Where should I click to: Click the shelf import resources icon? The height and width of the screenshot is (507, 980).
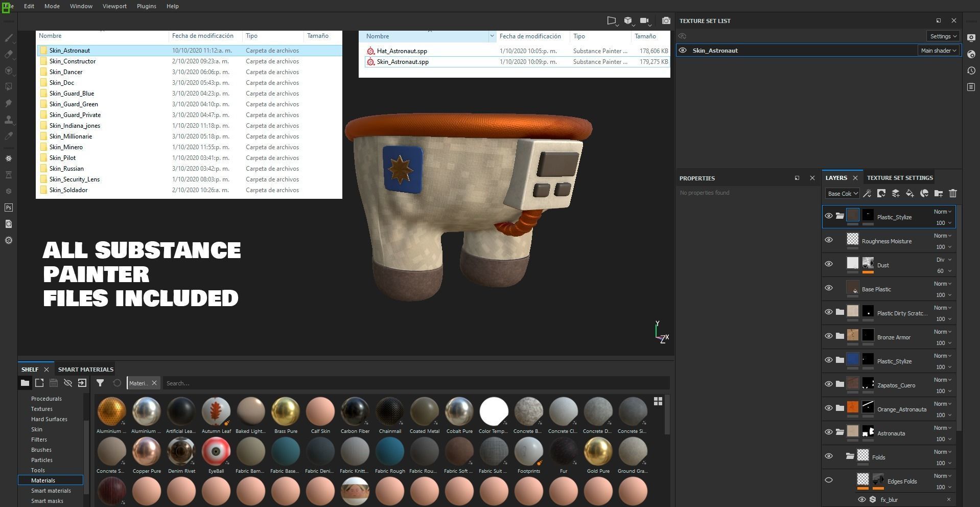[82, 383]
